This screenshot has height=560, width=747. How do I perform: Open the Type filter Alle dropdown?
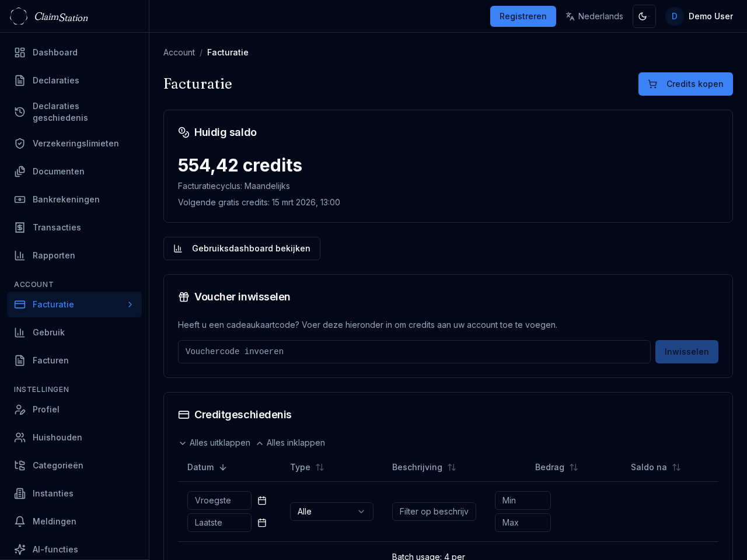click(x=331, y=512)
